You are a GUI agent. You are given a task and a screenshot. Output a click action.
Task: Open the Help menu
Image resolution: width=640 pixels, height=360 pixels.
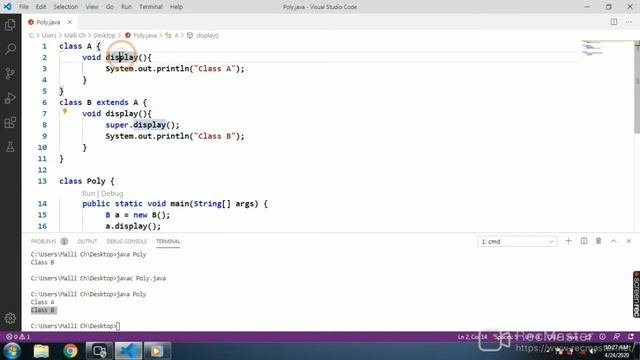pyautogui.click(x=176, y=7)
